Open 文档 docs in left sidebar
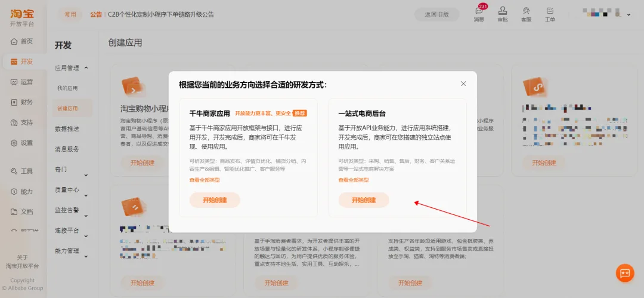 pos(22,211)
